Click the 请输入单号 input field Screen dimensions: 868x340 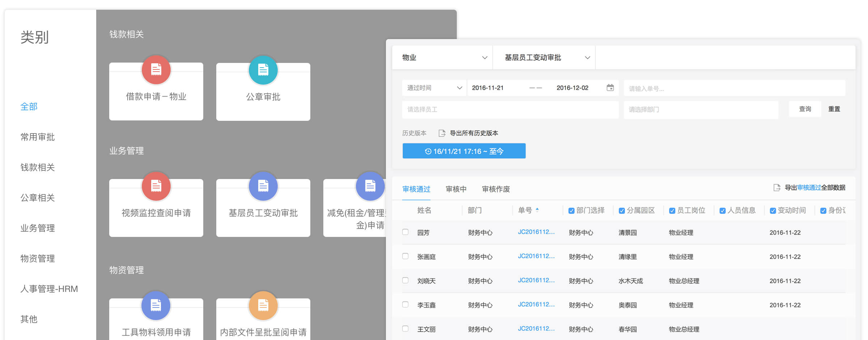(734, 88)
